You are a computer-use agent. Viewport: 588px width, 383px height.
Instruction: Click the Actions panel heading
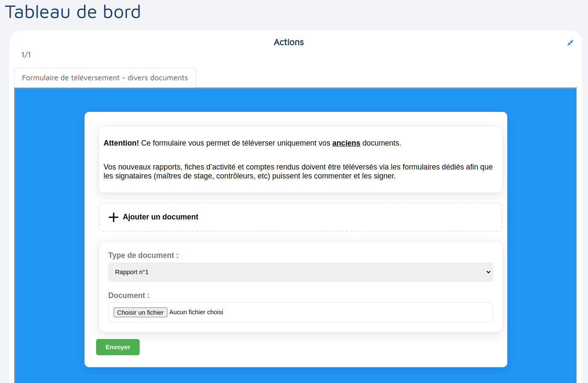pyautogui.click(x=289, y=42)
